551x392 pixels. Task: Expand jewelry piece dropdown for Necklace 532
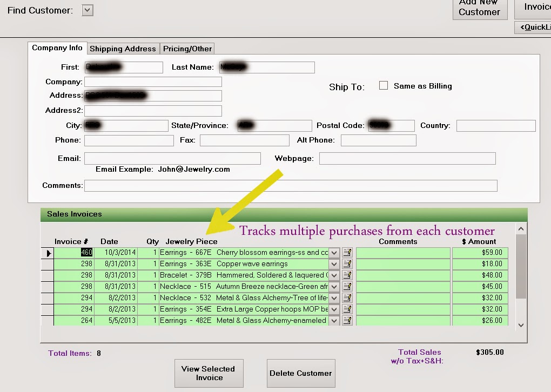click(334, 298)
